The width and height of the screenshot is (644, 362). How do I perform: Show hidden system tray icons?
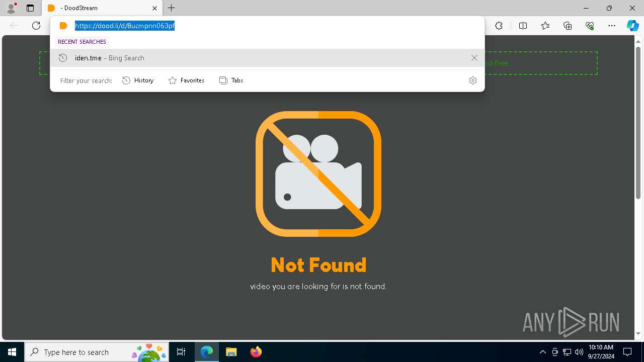(x=542, y=352)
